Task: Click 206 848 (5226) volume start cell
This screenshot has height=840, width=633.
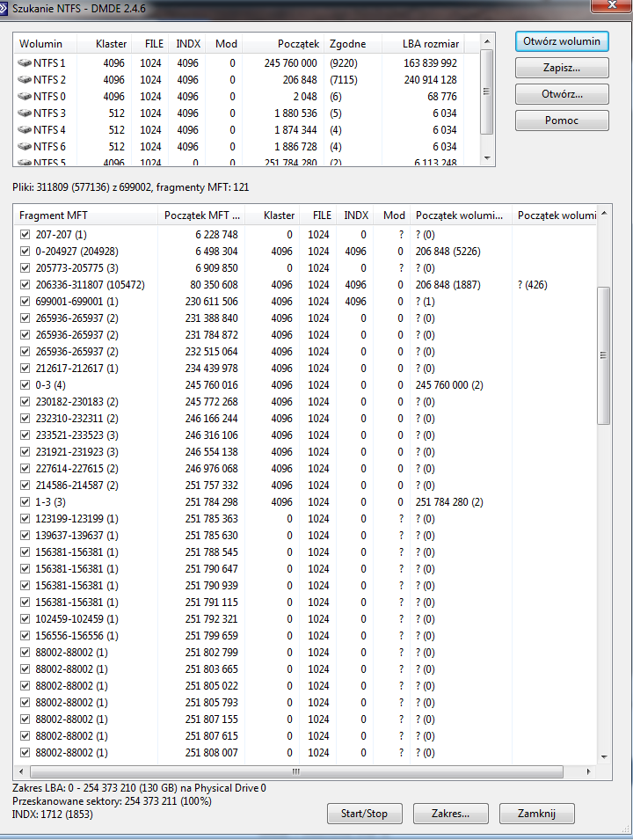Action: [x=447, y=252]
